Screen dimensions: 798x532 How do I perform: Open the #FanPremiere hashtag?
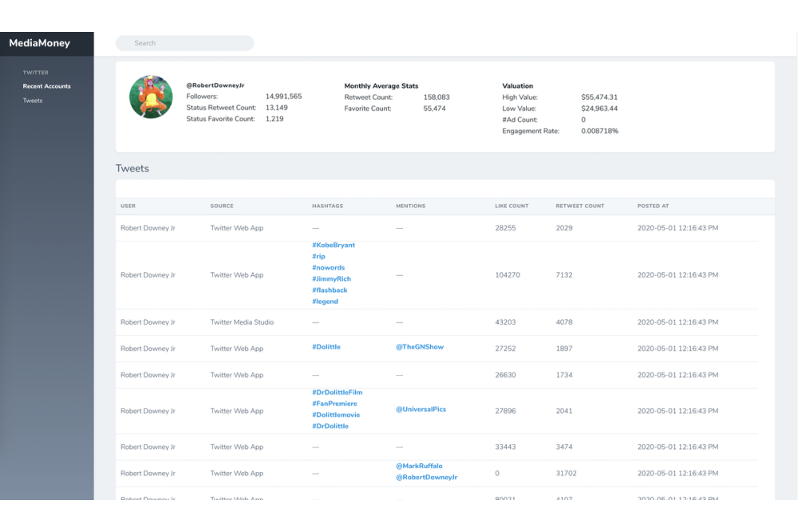point(334,404)
